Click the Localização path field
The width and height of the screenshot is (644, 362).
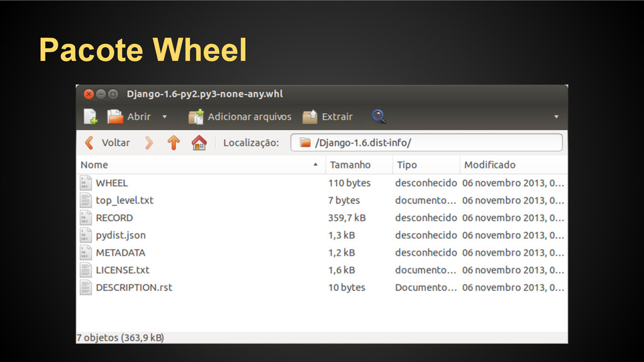click(426, 143)
